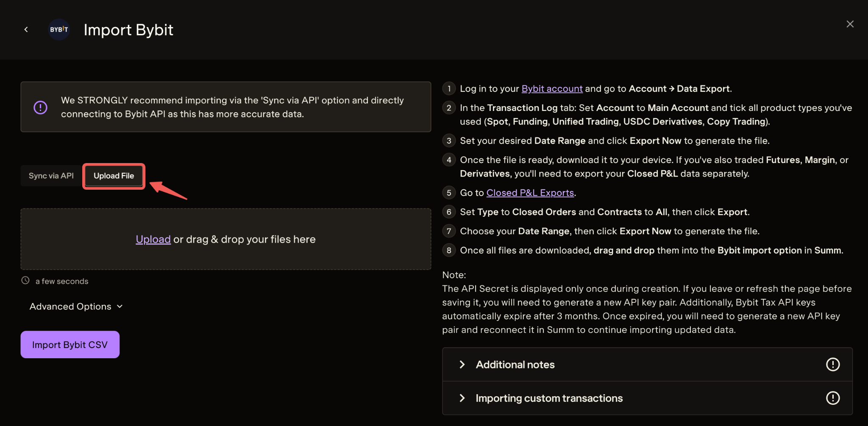Close the Import Bybit dialog
This screenshot has height=426, width=868.
click(x=850, y=24)
